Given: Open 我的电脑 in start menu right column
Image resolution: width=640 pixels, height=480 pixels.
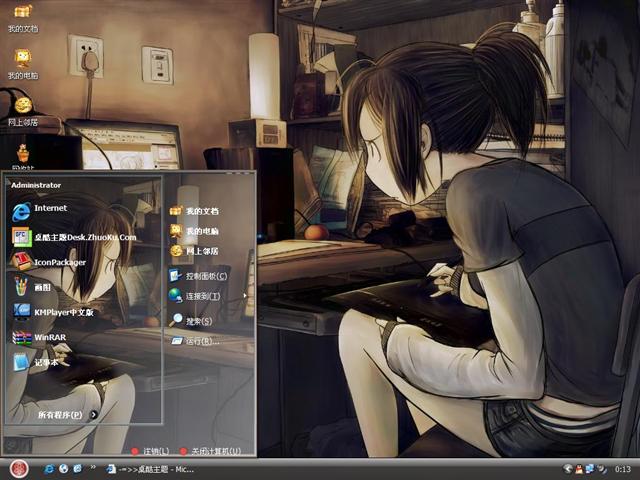Looking at the screenshot, I should click(x=194, y=231).
